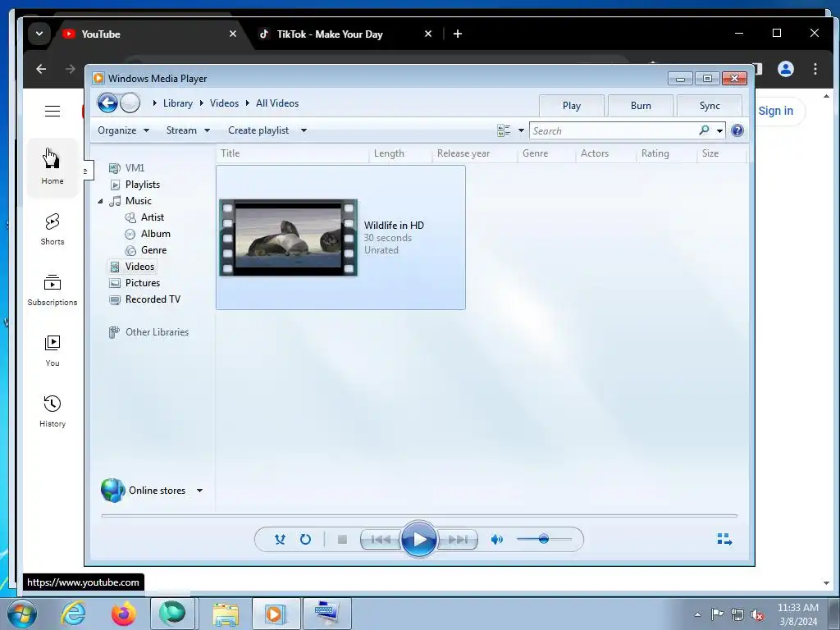Click the Wildlife in HD title text
The width and height of the screenshot is (840, 630).
point(394,226)
